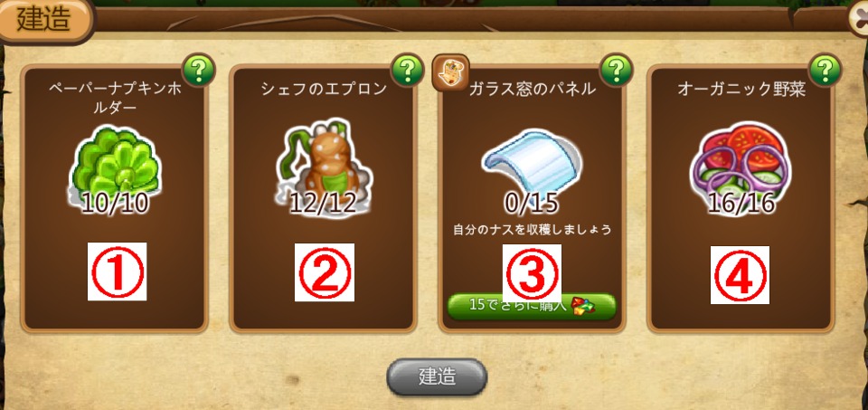Screen dimensions: 868x410
Task: Open help for シェフのエプロン
Action: point(408,70)
